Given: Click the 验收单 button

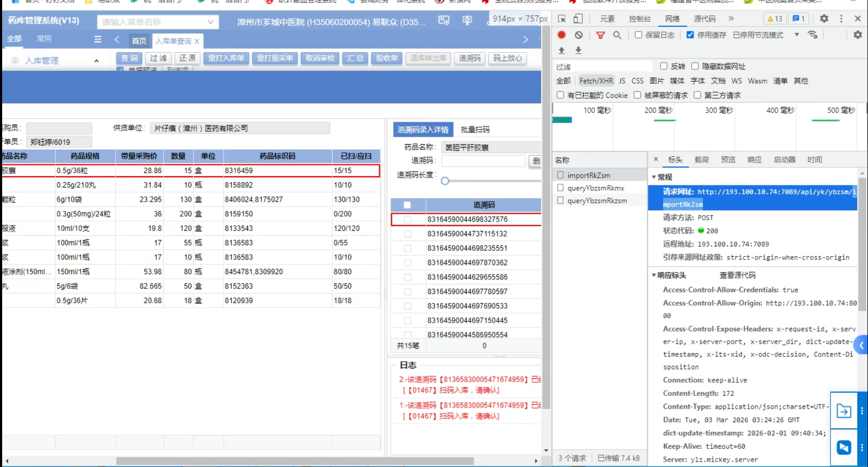Looking at the screenshot, I should tap(387, 58).
